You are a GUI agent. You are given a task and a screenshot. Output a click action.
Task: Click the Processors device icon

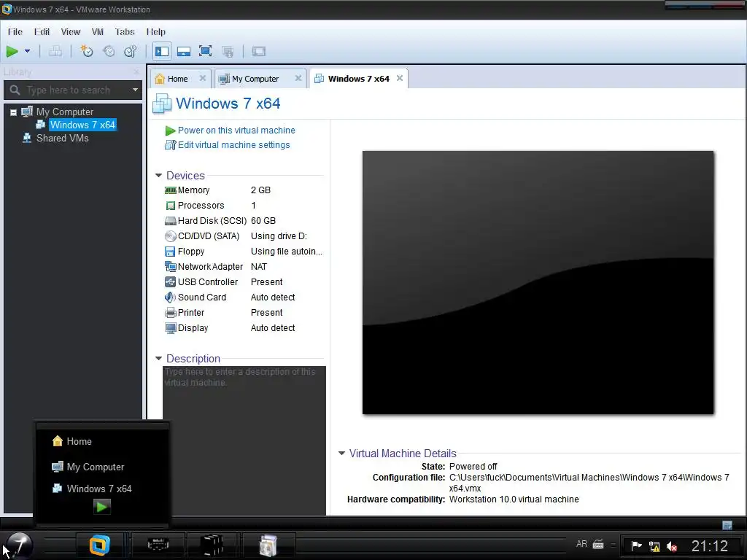click(x=170, y=205)
